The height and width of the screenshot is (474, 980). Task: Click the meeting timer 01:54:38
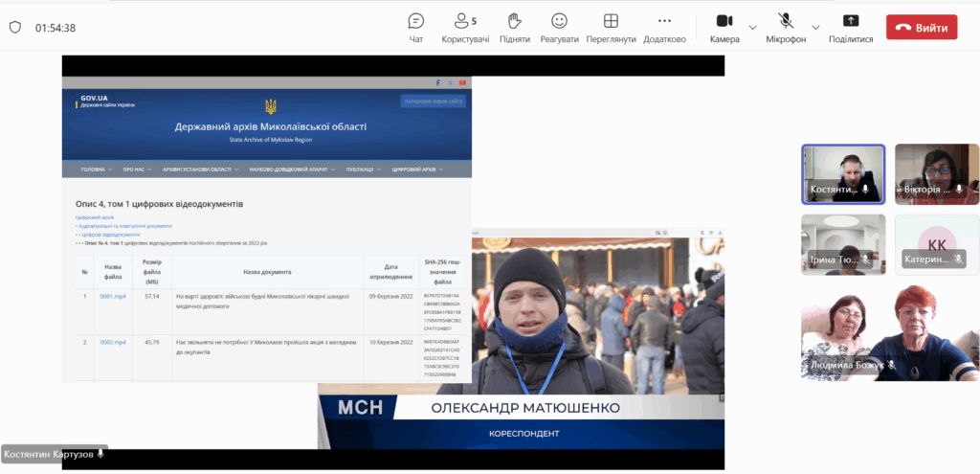pyautogui.click(x=55, y=28)
